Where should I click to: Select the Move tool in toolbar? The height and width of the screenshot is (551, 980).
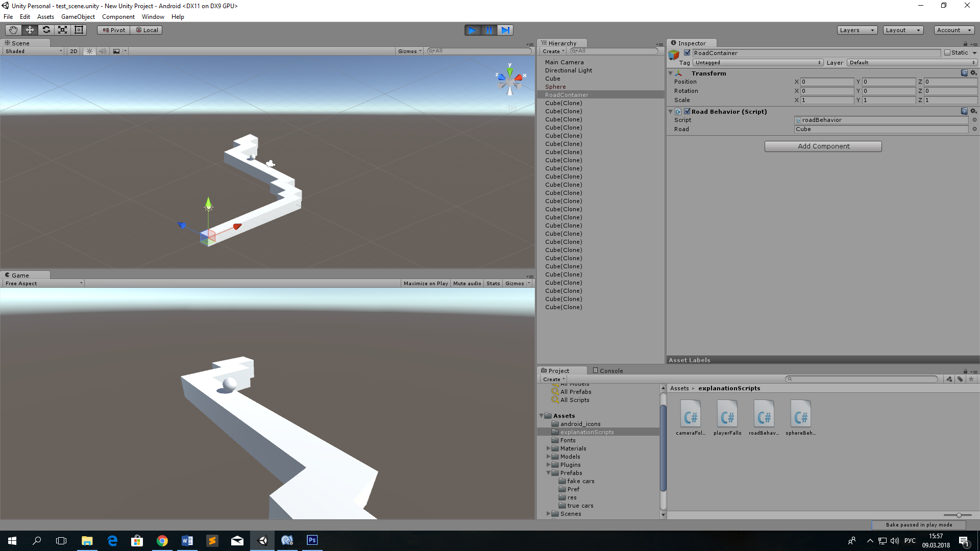click(30, 30)
